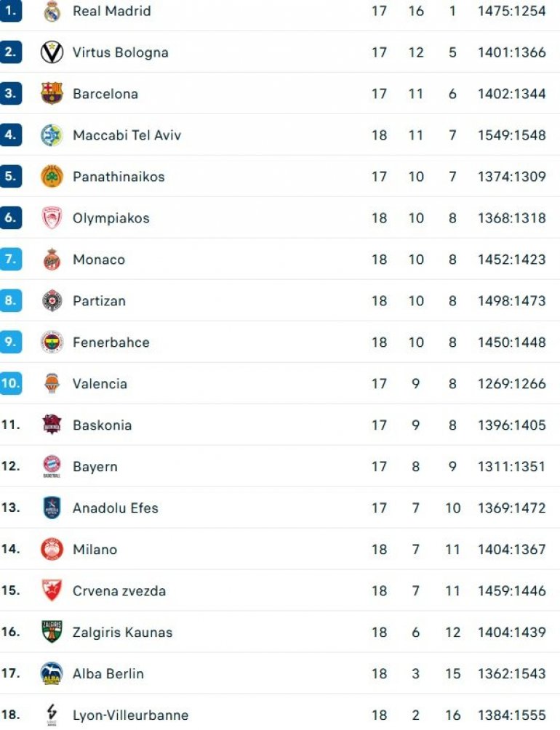Click the rank 10 position badge
This screenshot has width=560, height=730.
[11, 383]
